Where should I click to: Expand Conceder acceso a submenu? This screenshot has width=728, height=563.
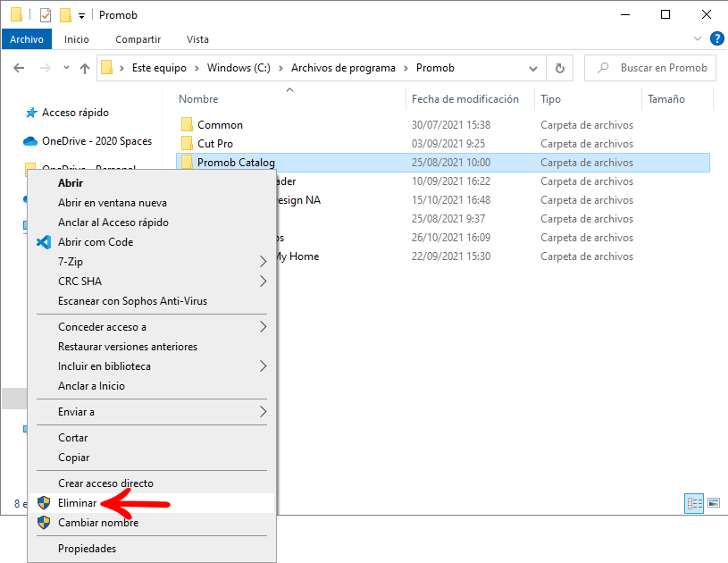coord(152,327)
